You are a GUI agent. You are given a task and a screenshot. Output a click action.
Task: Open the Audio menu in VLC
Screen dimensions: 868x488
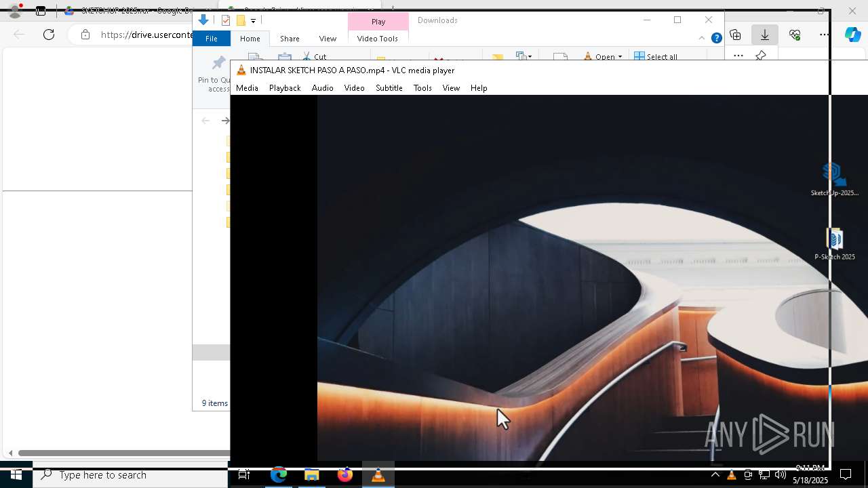coord(322,88)
